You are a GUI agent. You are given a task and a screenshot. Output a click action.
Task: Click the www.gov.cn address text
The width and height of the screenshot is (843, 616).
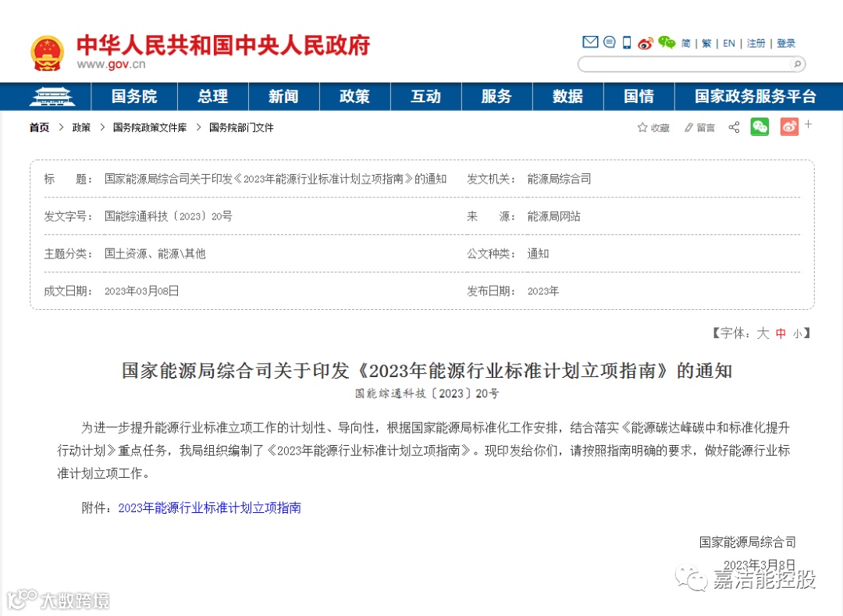[111, 65]
